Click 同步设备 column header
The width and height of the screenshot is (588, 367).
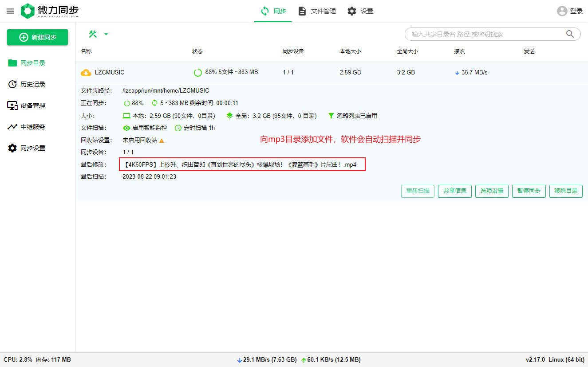293,51
